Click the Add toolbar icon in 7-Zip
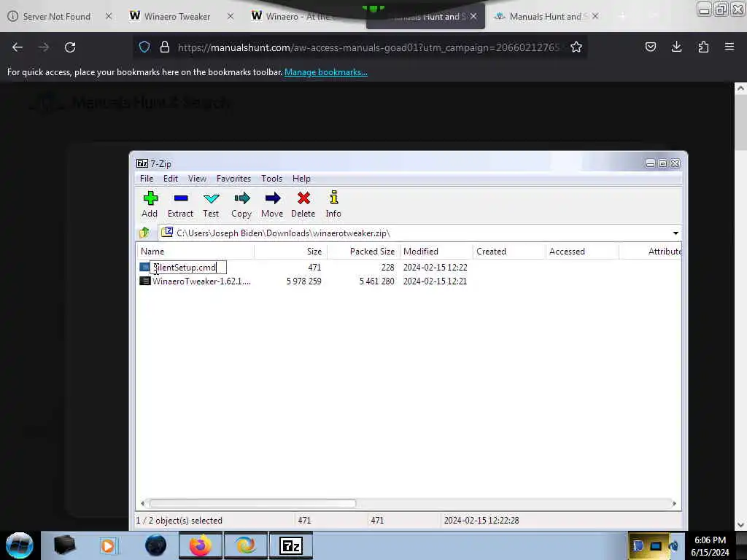This screenshot has height=560, width=747. (x=150, y=198)
